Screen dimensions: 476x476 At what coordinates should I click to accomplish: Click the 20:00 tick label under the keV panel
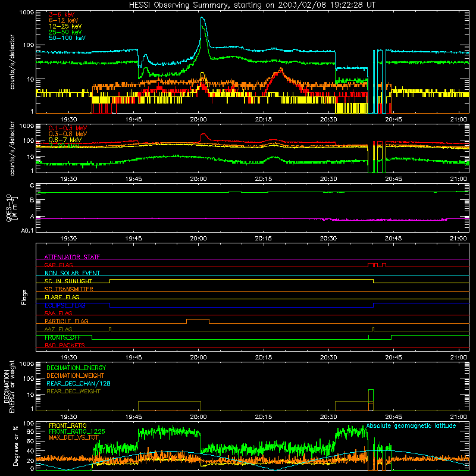pos(198,120)
